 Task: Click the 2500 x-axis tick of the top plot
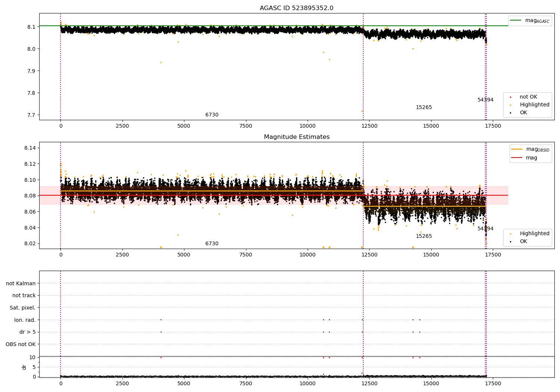click(122, 126)
